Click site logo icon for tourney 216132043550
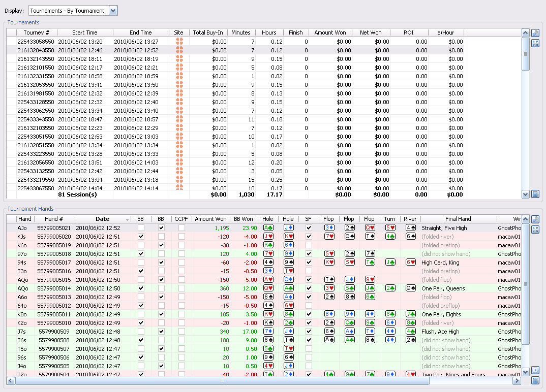Image resolution: width=546 pixels, height=392 pixels. [x=179, y=50]
